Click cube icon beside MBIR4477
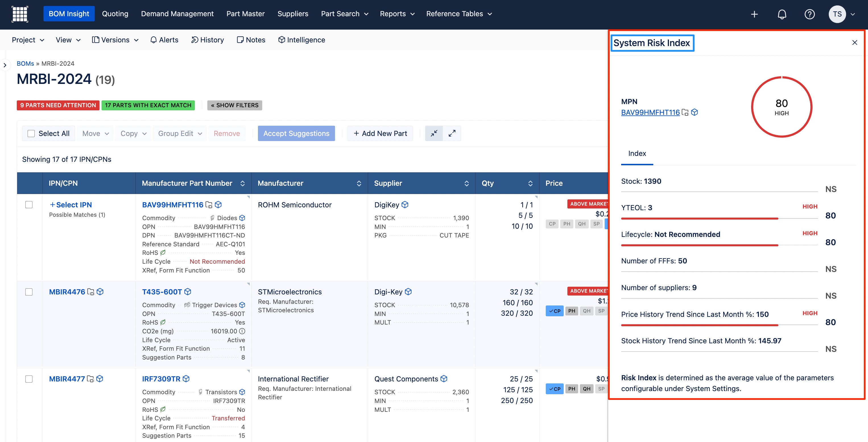Viewport: 868px width, 442px height. 100,378
